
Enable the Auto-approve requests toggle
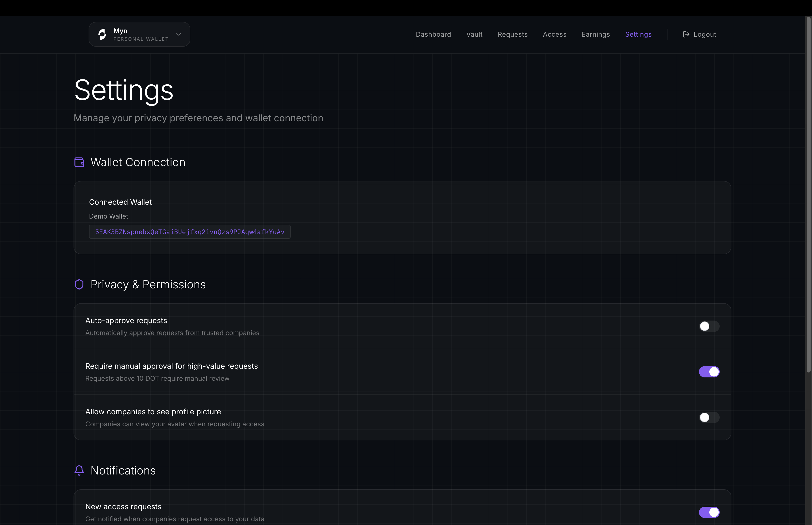pyautogui.click(x=709, y=326)
